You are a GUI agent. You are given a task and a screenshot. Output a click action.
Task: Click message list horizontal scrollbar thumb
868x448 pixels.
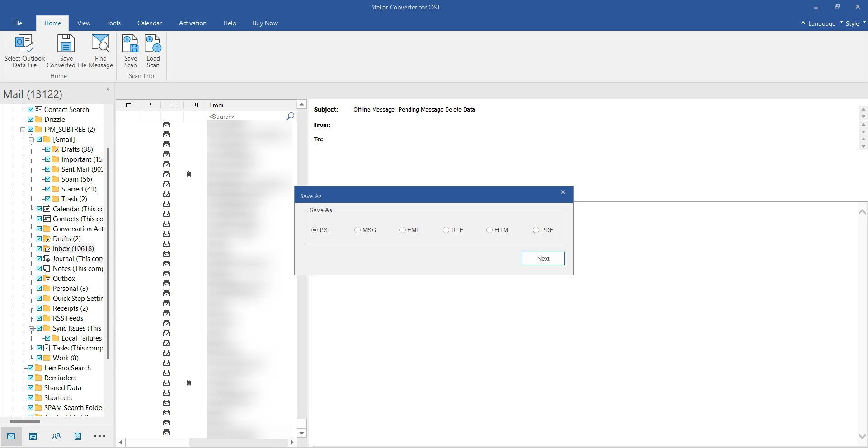coord(157,443)
